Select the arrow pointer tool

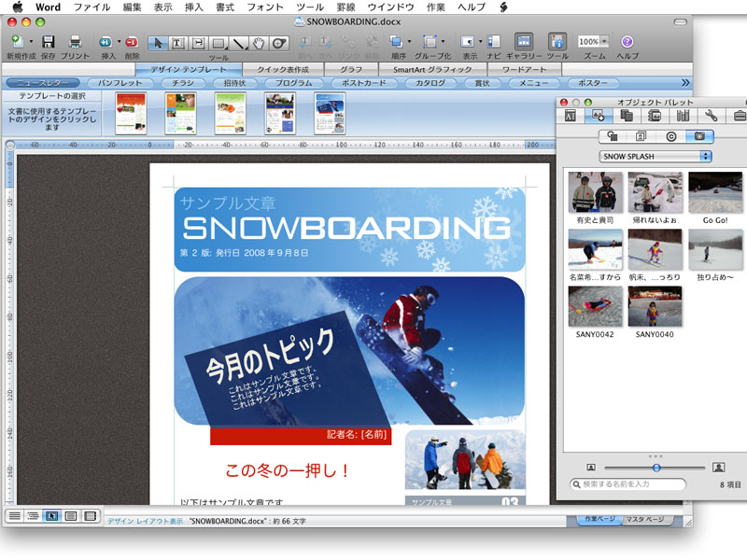click(158, 43)
